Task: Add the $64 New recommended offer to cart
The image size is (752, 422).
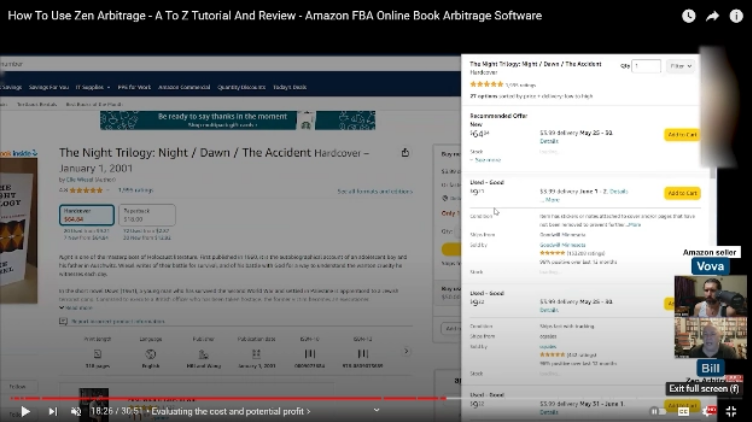Action: (682, 135)
